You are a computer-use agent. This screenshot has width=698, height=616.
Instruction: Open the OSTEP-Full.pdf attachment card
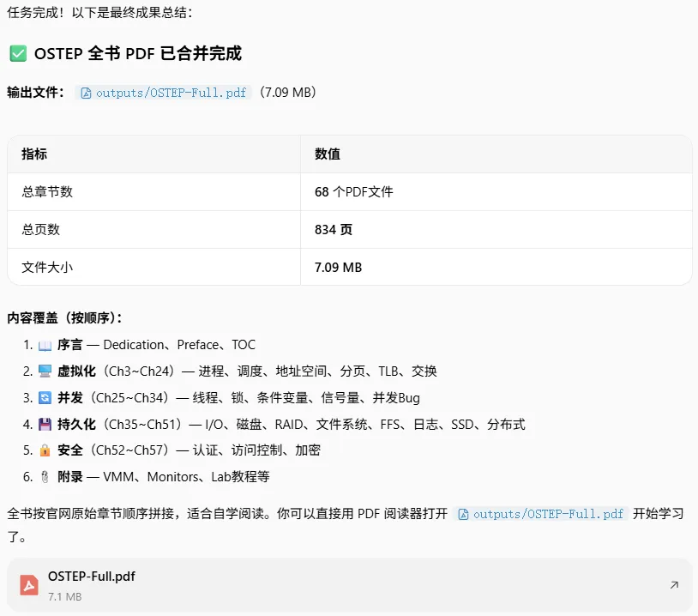pyautogui.click(x=350, y=585)
